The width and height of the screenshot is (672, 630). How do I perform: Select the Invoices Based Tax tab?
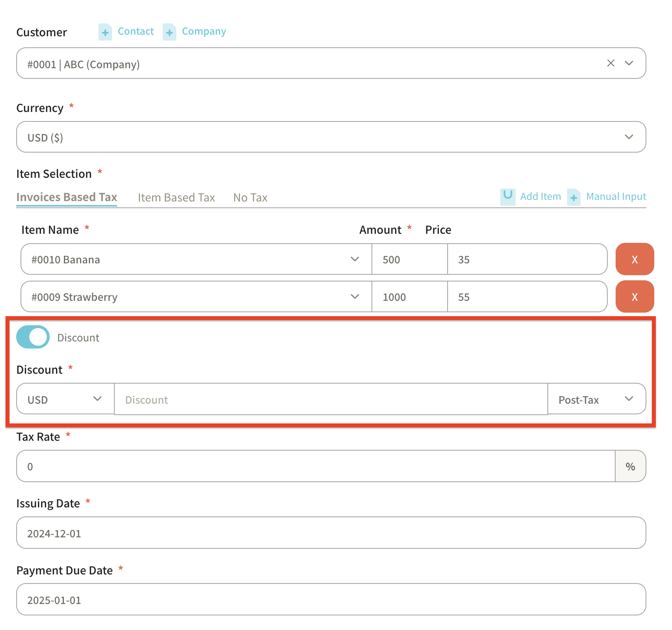pyautogui.click(x=67, y=197)
